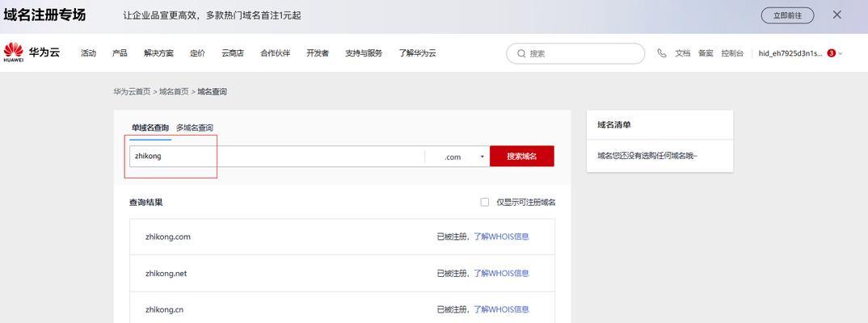Open the 文档 link
This screenshot has width=868, height=323.
click(683, 53)
